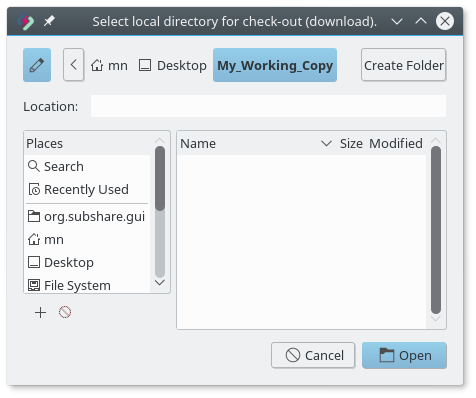This screenshot has width=476, height=398.
Task: Sort by the Modified column header
Action: coord(396,143)
